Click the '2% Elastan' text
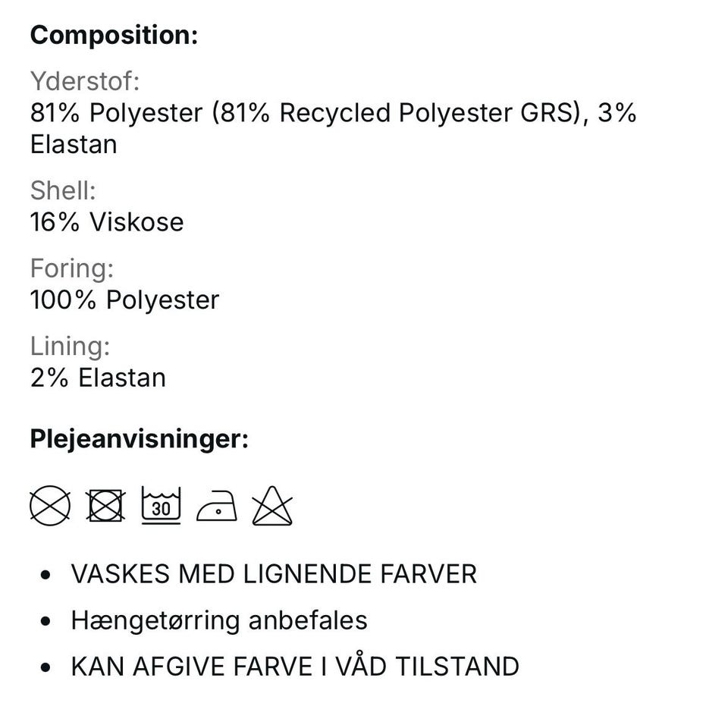 [98, 378]
